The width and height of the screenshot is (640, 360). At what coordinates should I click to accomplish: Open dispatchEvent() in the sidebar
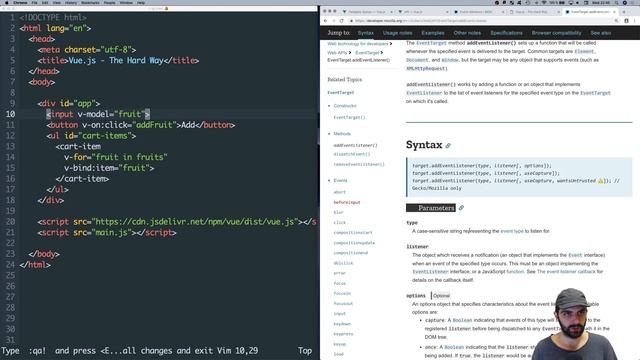tap(351, 154)
